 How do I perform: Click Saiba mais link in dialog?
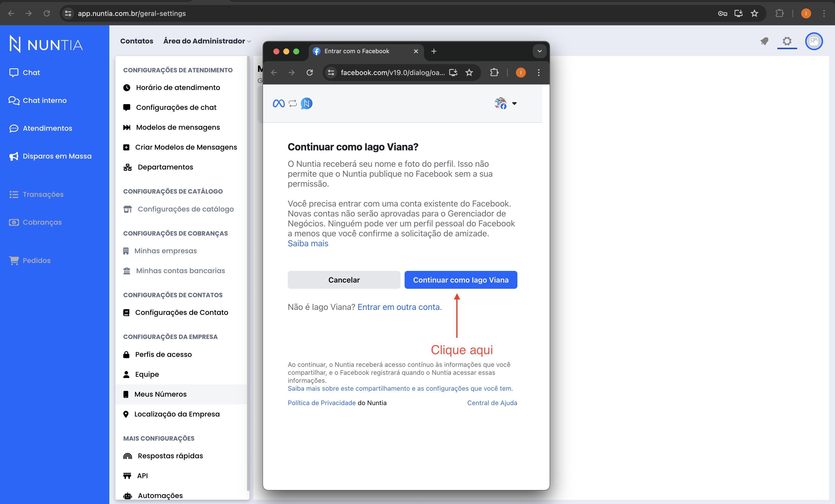point(308,243)
